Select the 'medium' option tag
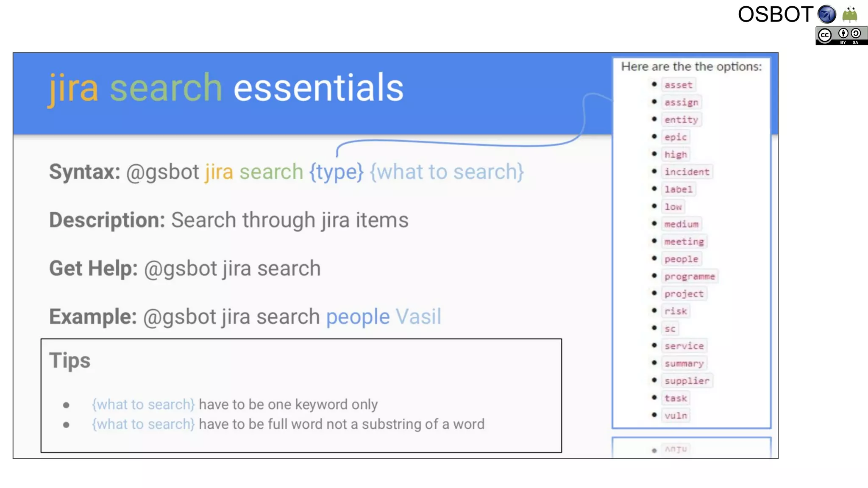 (x=681, y=224)
